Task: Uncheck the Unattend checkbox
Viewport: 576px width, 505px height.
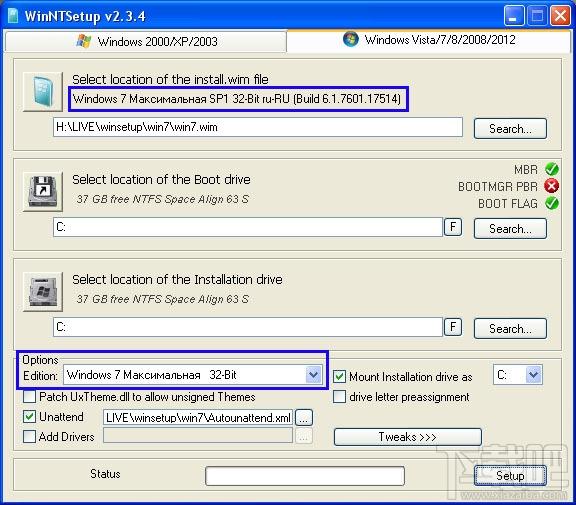Action: coord(29,416)
